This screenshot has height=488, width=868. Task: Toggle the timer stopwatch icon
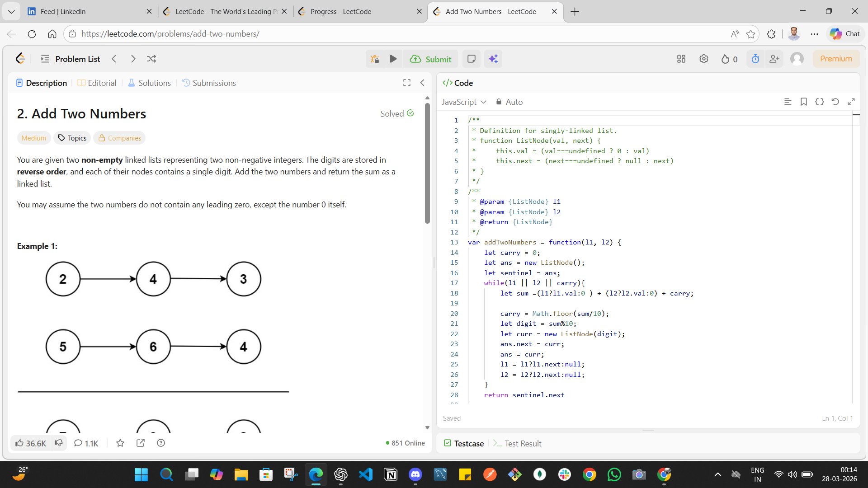point(755,59)
